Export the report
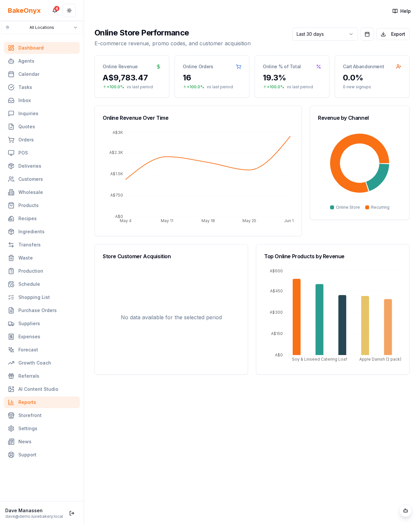 tap(393, 34)
